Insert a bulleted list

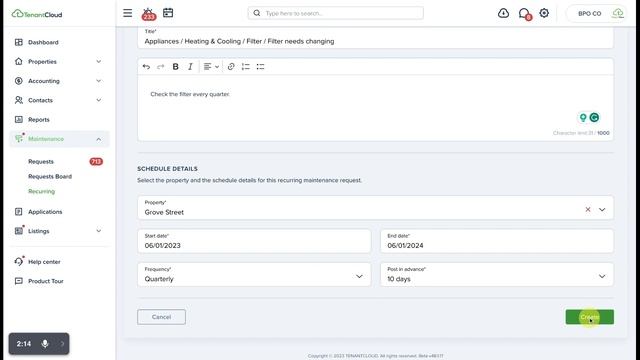point(260,67)
